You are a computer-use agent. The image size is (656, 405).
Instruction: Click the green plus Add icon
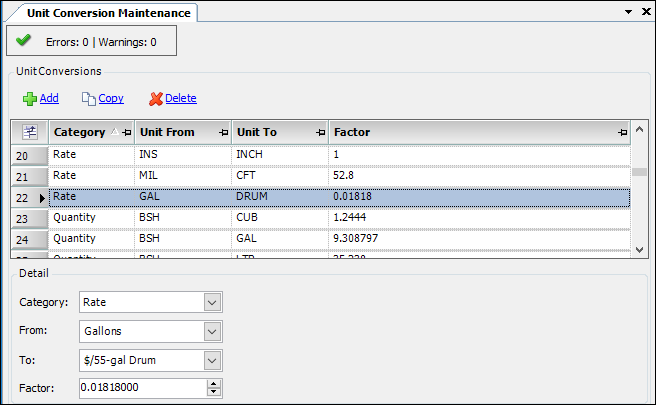pos(30,98)
